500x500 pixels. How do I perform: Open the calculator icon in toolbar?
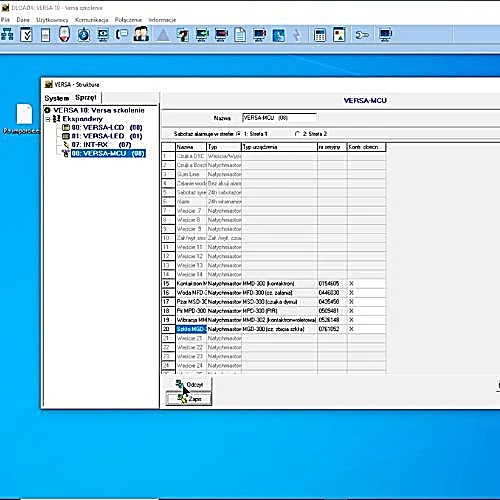[x=320, y=35]
